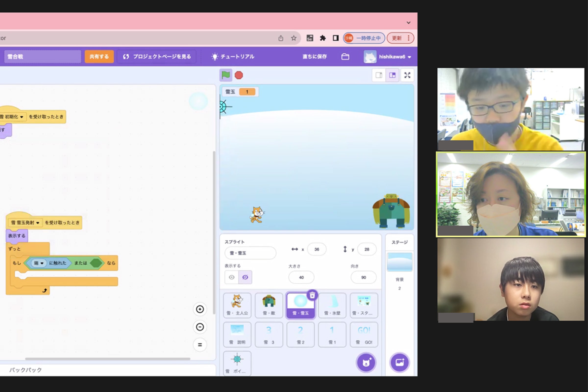This screenshot has height=392, width=588.
Task: Reset workspace zoom with equals button
Action: (x=200, y=345)
